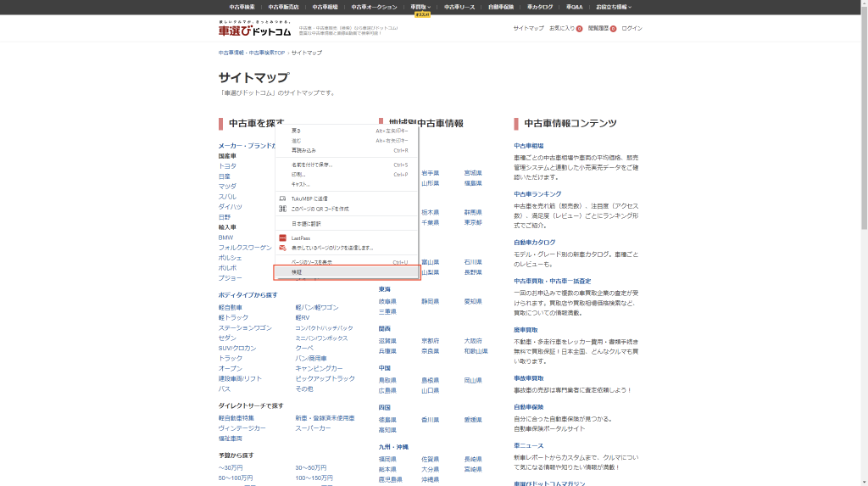Click the QR code creation icon
This screenshot has height=486, width=868.
coord(282,209)
